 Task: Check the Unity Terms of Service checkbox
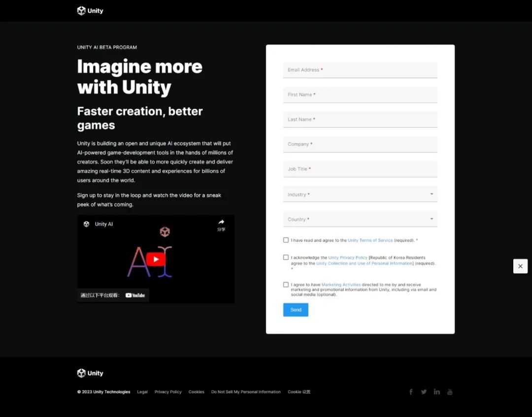286,240
